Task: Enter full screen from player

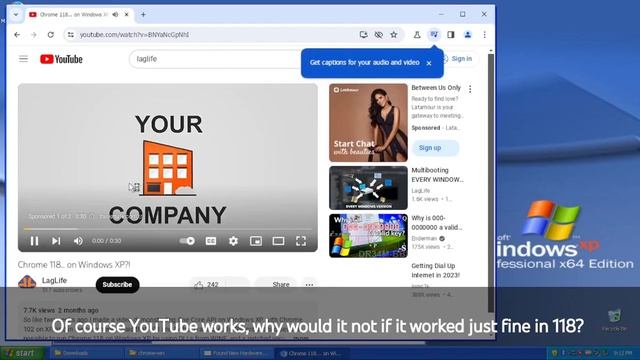Action: (301, 241)
